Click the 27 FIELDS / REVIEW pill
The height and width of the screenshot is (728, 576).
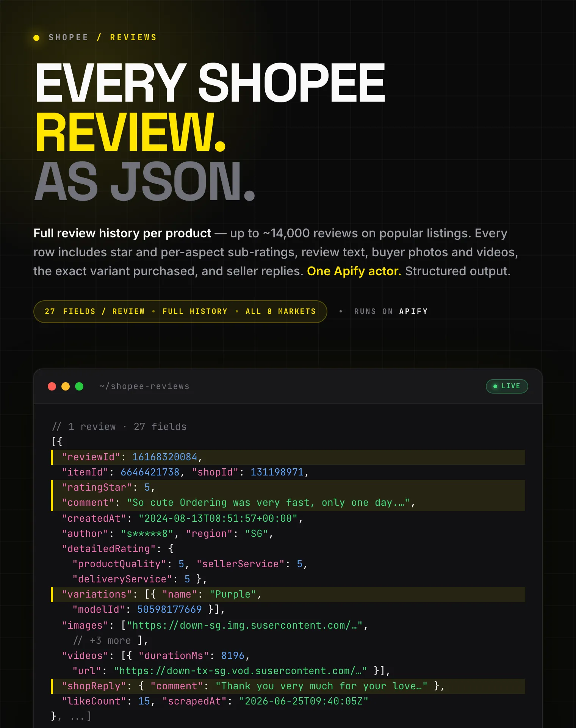tap(95, 311)
